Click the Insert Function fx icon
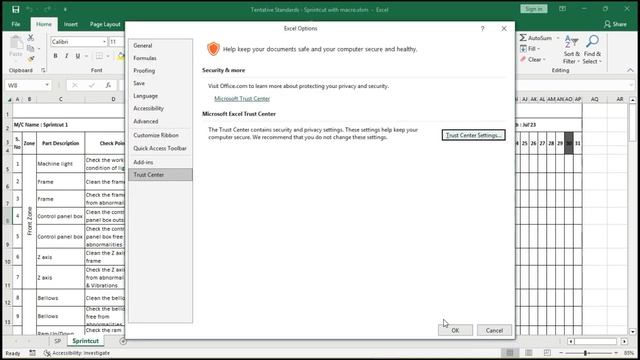This screenshot has height=360, width=640. click(x=108, y=85)
